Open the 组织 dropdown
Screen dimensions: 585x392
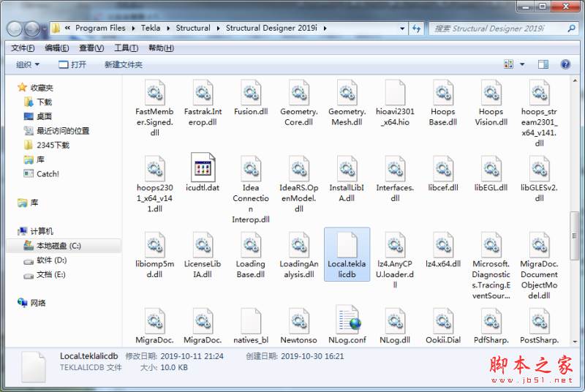click(x=28, y=64)
